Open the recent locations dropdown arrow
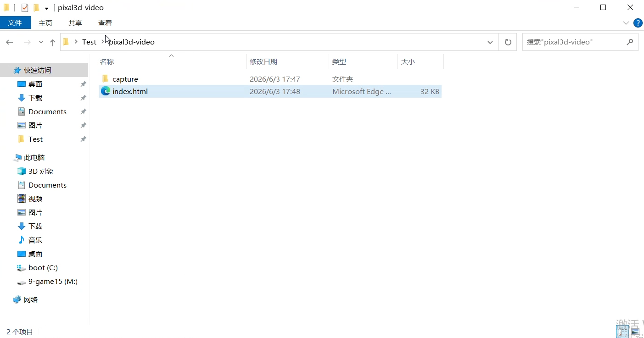The width and height of the screenshot is (644, 338). click(41, 42)
